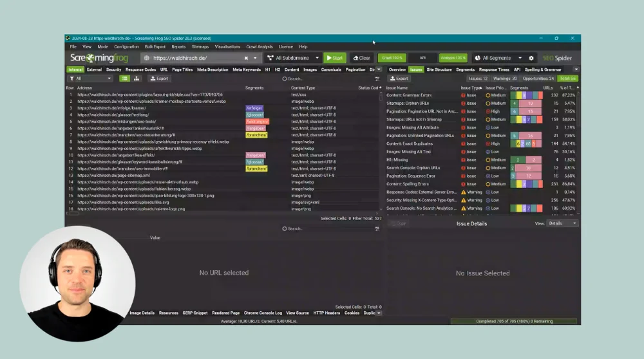Expand more right-panel tabs arrow

click(576, 69)
